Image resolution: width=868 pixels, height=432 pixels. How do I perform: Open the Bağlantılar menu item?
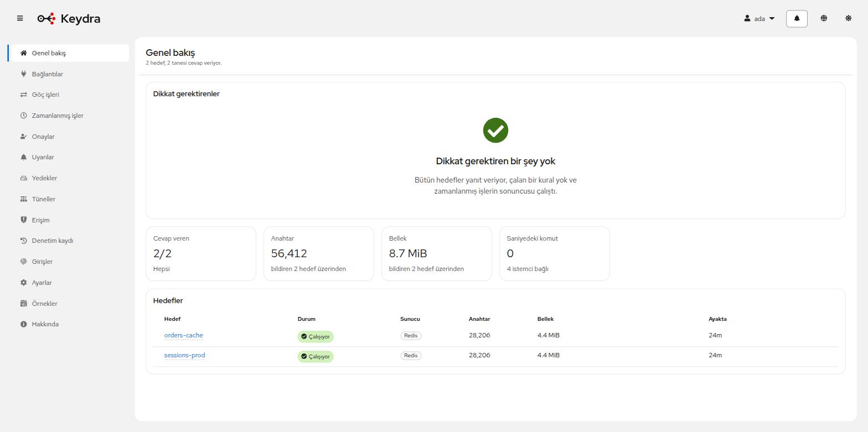69,74
